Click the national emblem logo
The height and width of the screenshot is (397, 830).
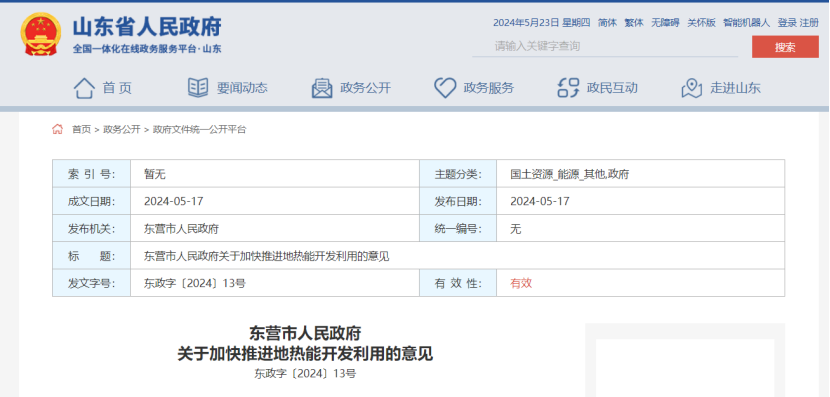click(x=41, y=34)
